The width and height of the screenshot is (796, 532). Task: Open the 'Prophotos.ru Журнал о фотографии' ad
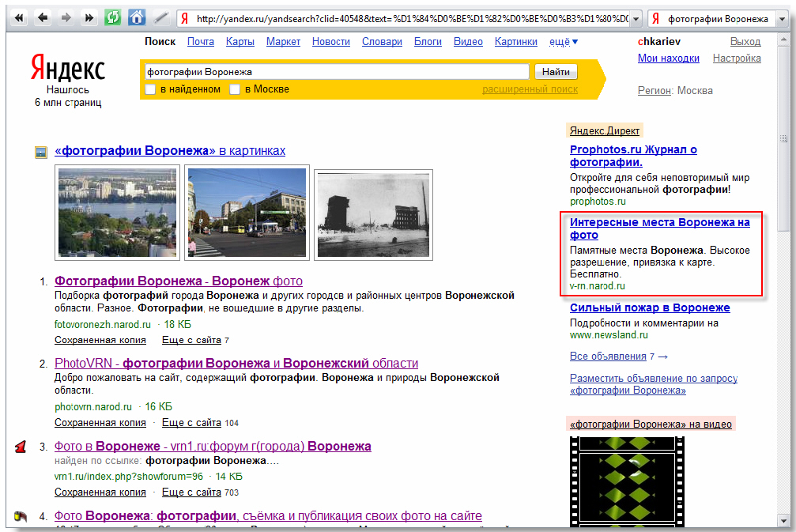[x=633, y=156]
